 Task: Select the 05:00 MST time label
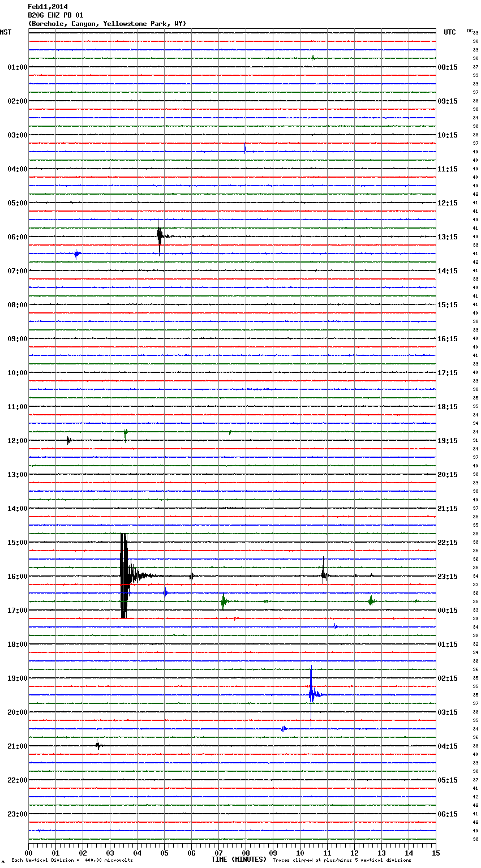17,203
